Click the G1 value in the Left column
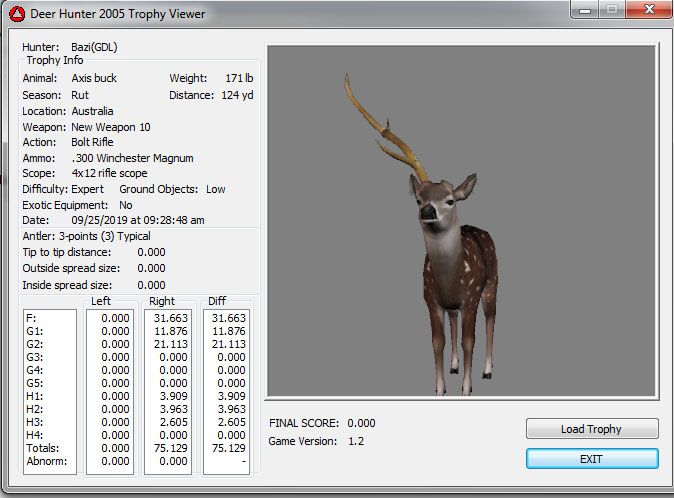Viewport: 674px width, 498px height. (x=115, y=331)
